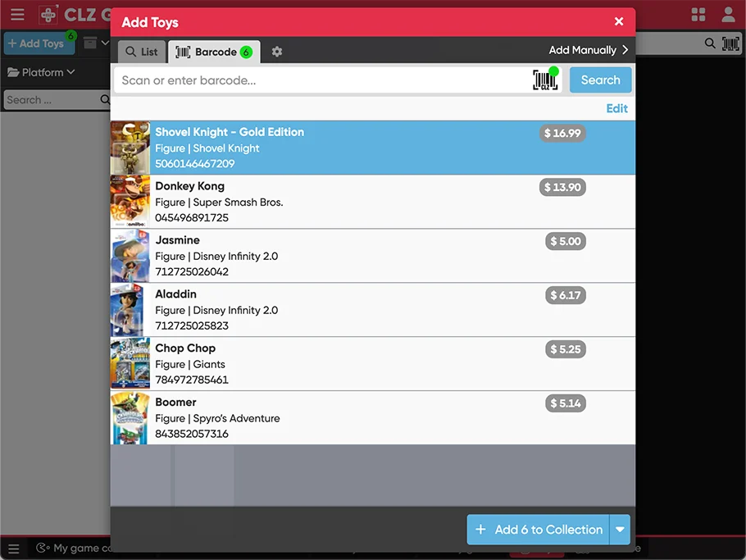
Task: Open the user account icon
Action: coord(728,14)
